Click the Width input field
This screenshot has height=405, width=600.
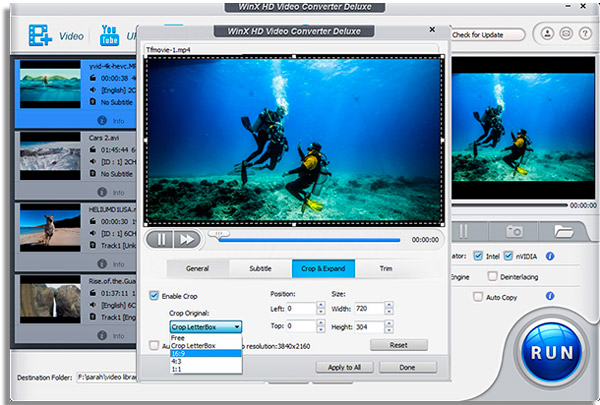coord(370,309)
